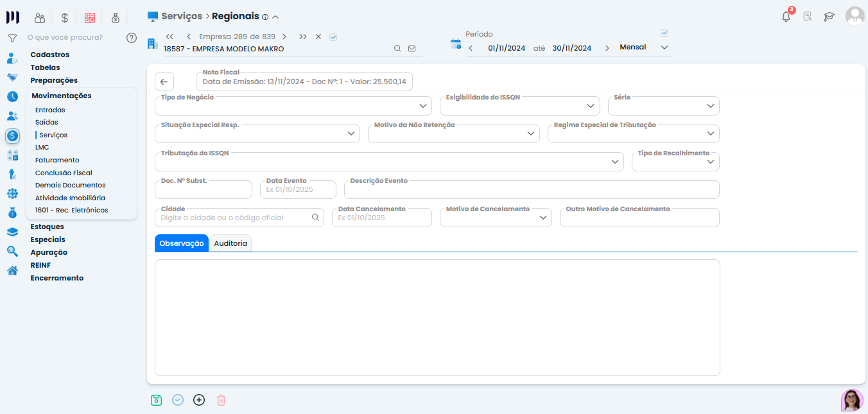Click the Apuração menu section
The width and height of the screenshot is (868, 414).
49,252
